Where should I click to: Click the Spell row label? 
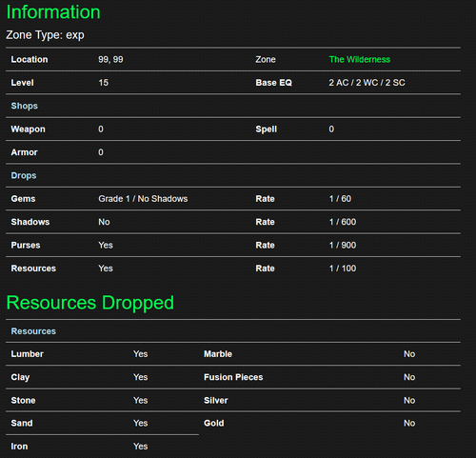pyautogui.click(x=267, y=129)
